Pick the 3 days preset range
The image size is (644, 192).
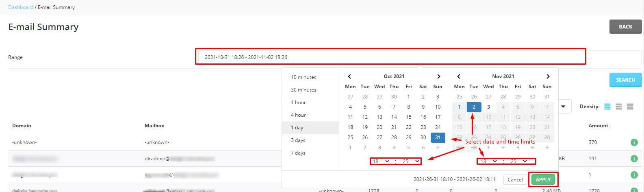(x=298, y=140)
